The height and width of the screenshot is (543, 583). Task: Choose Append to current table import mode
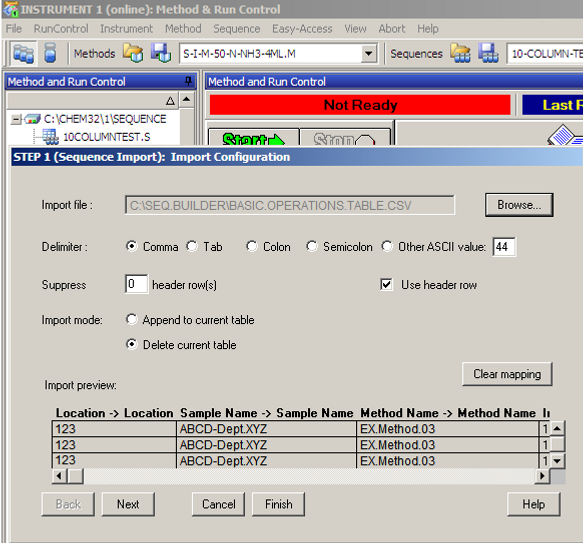[x=131, y=319]
